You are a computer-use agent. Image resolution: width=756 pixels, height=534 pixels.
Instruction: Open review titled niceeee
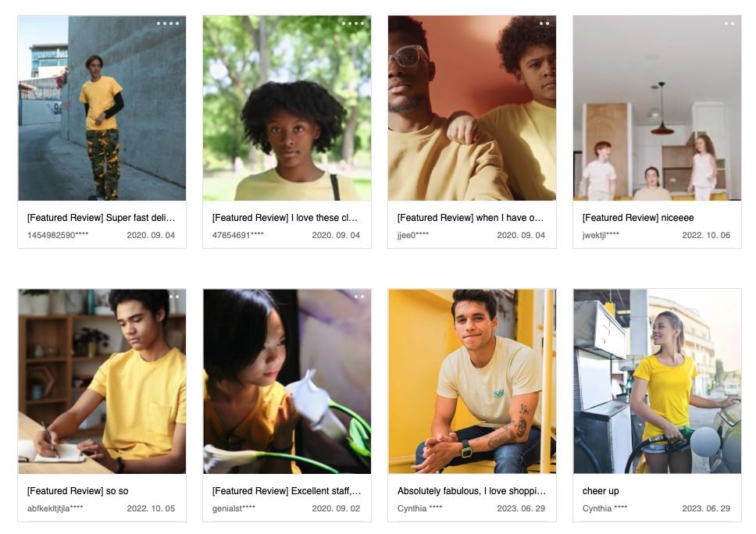point(638,218)
